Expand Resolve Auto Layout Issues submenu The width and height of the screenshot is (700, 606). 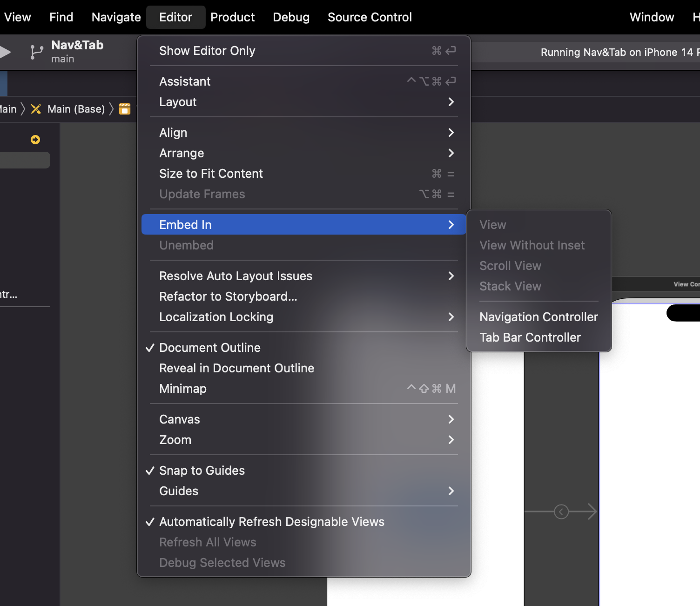[x=304, y=276]
